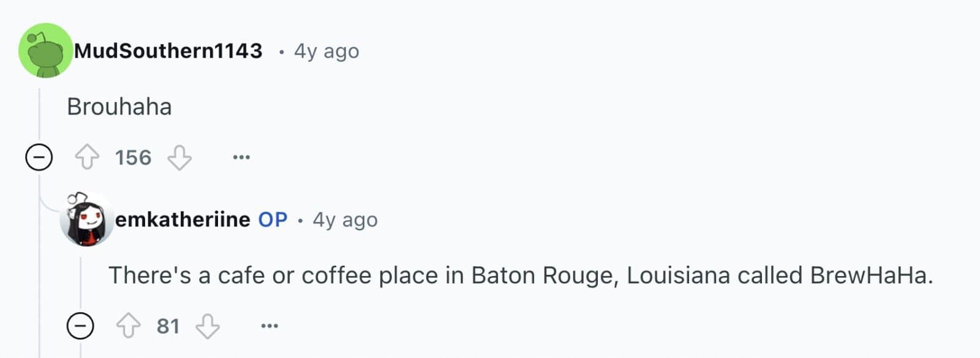Click the "Brouhaha" comment text
Viewport: 980px width, 358px height.
point(119,107)
